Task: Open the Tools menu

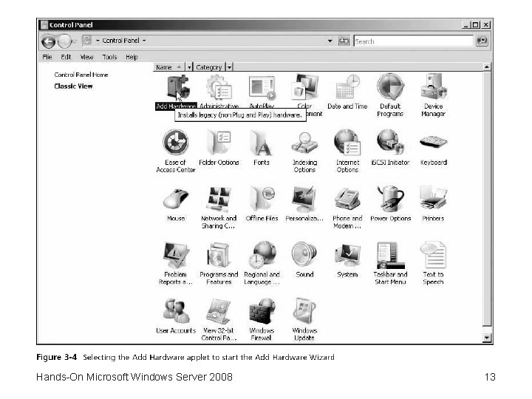Action: [x=109, y=57]
